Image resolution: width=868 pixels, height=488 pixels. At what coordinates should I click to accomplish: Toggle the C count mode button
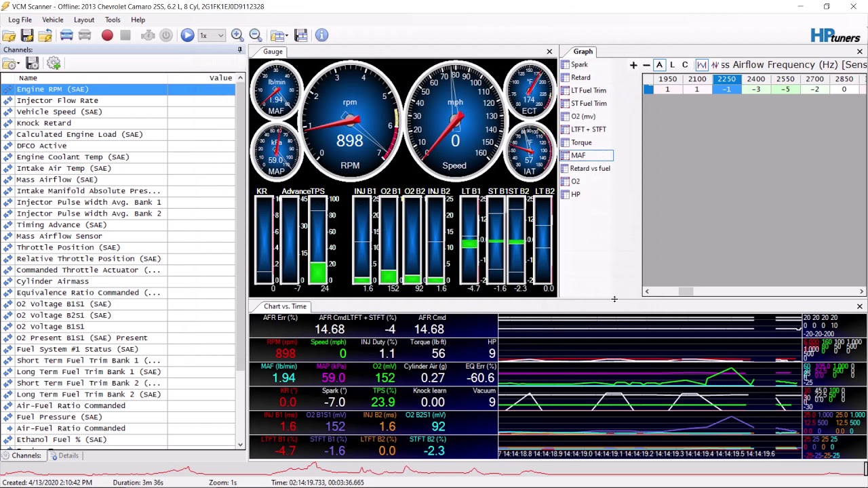point(685,65)
